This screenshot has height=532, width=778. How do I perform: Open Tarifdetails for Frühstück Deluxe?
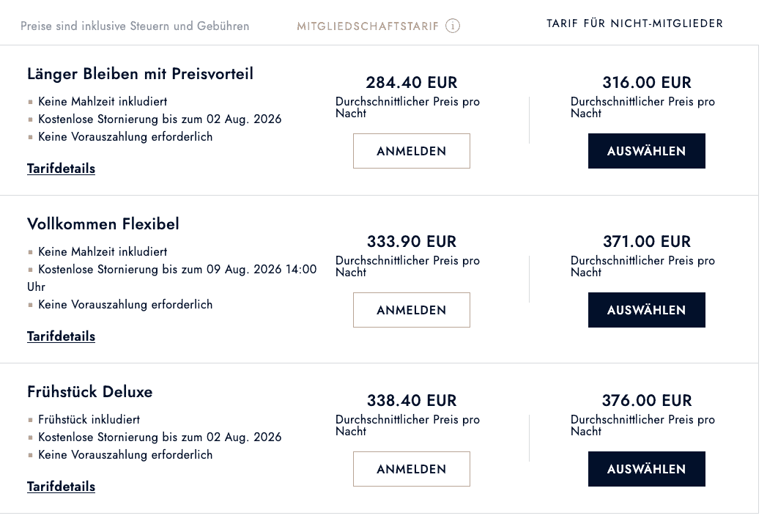click(61, 487)
